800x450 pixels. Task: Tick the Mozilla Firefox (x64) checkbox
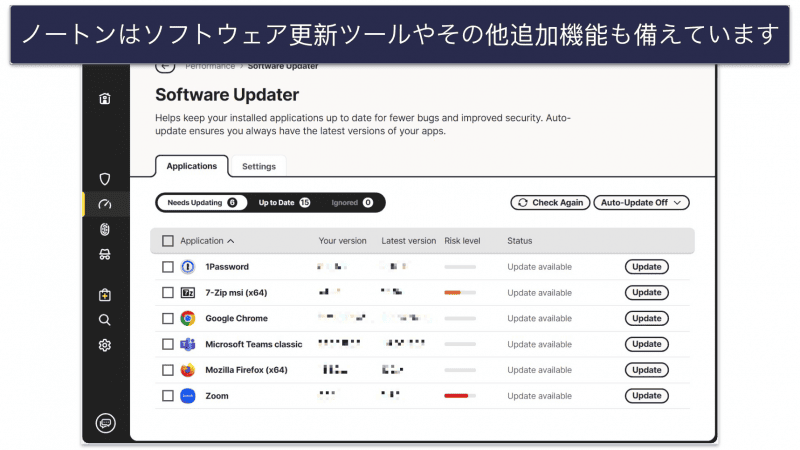[168, 370]
